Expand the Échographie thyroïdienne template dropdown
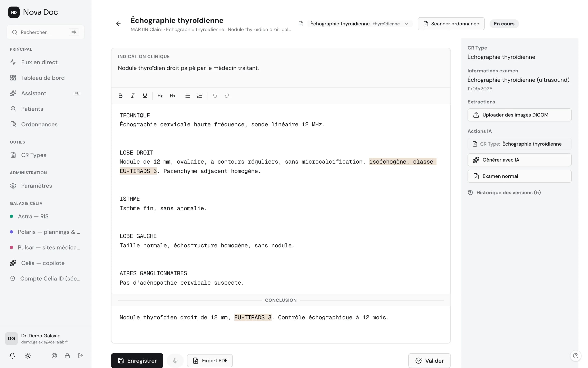 [x=360, y=24]
